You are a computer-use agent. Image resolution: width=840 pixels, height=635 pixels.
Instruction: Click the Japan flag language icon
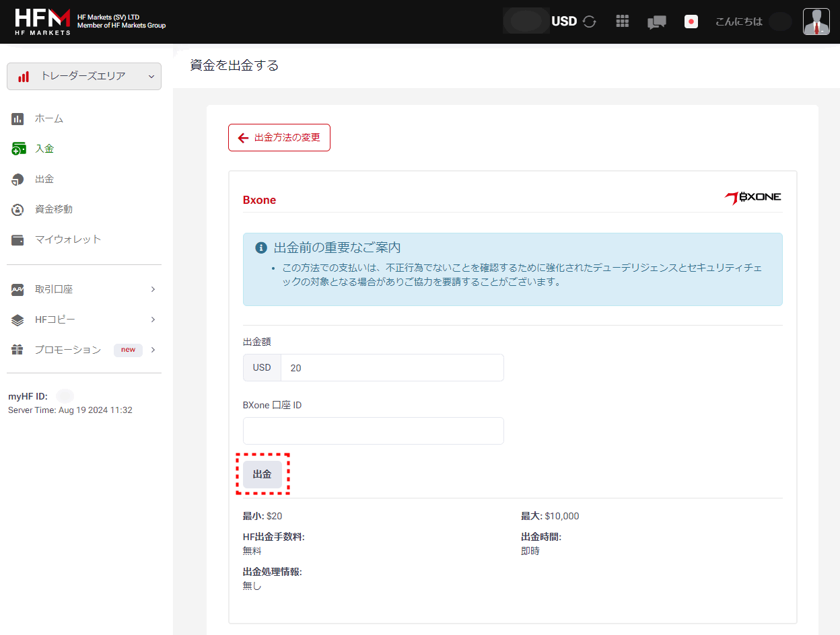(691, 22)
